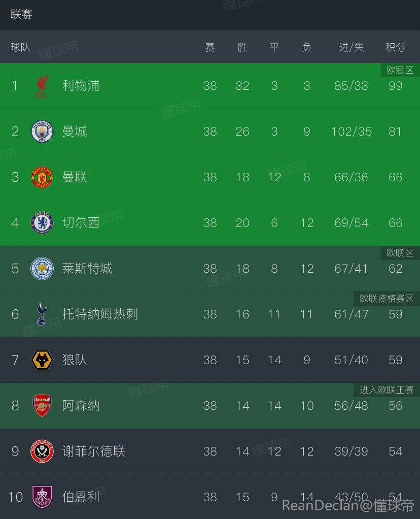Click the Tottenham Hotspur cockerel logo
Image resolution: width=420 pixels, height=519 pixels.
click(x=42, y=314)
